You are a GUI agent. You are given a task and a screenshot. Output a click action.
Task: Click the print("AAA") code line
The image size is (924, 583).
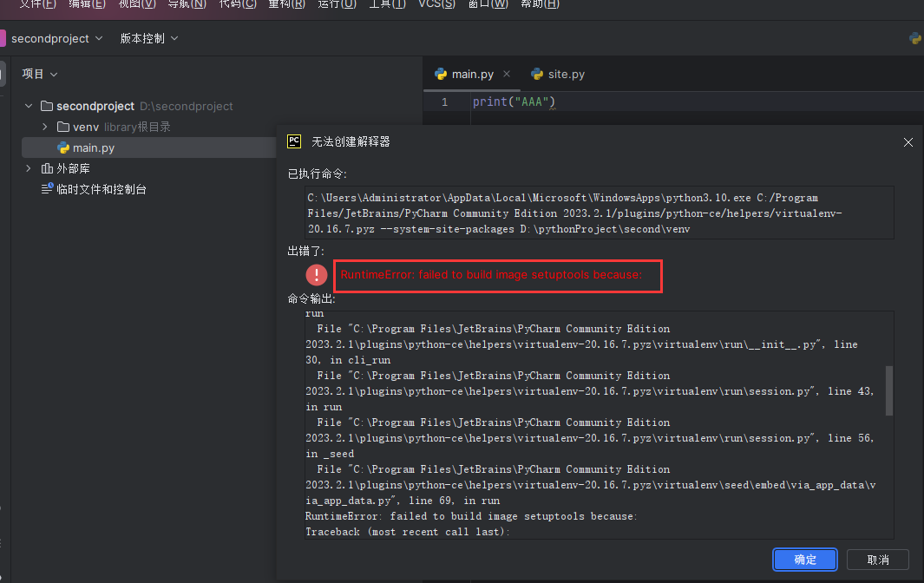point(514,102)
